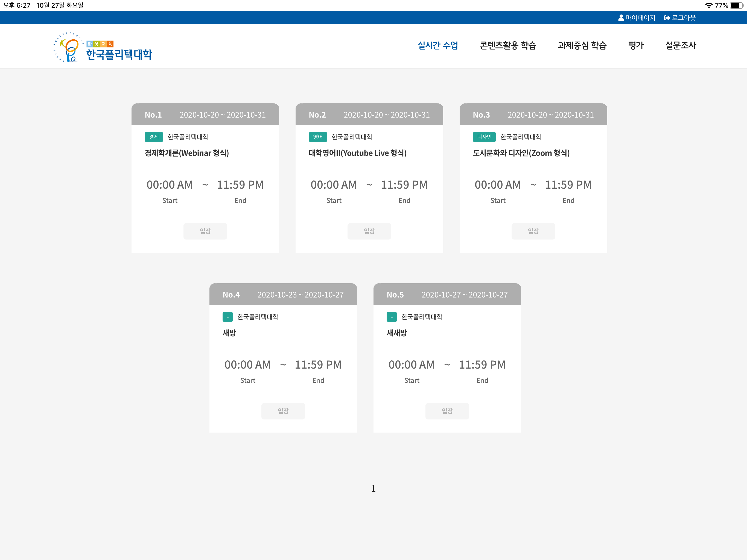Tap the status bar date 10월 27일 화요일

point(60,5)
